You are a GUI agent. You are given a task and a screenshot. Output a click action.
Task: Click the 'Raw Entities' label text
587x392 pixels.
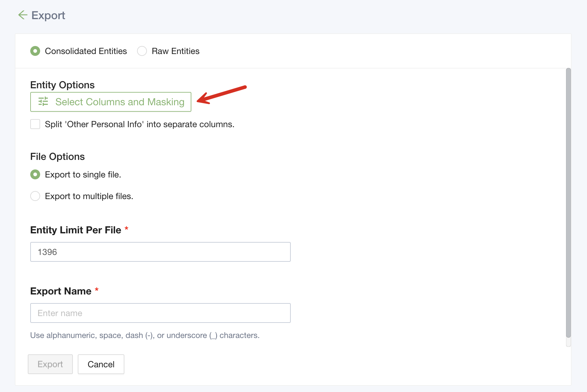175,51
